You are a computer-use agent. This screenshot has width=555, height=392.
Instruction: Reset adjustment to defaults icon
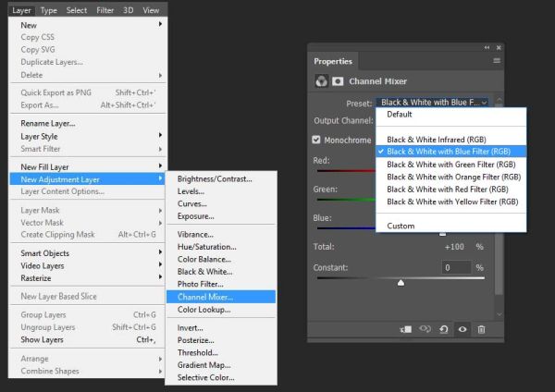(x=444, y=329)
